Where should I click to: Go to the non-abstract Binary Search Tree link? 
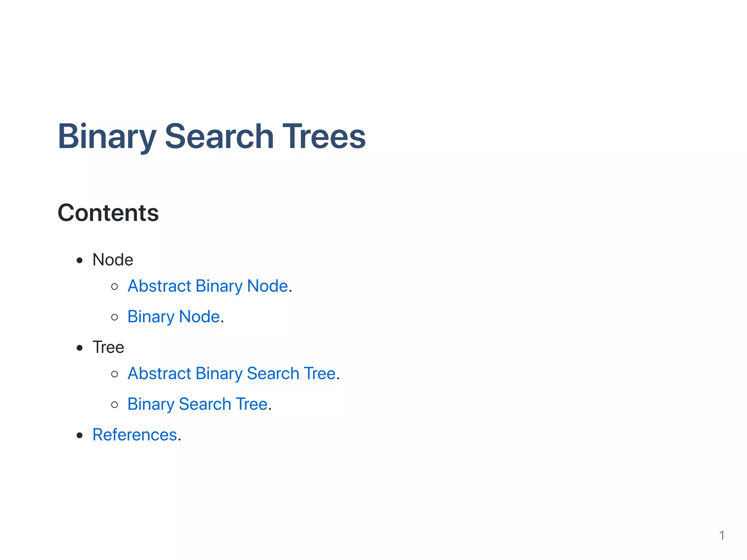click(x=197, y=404)
